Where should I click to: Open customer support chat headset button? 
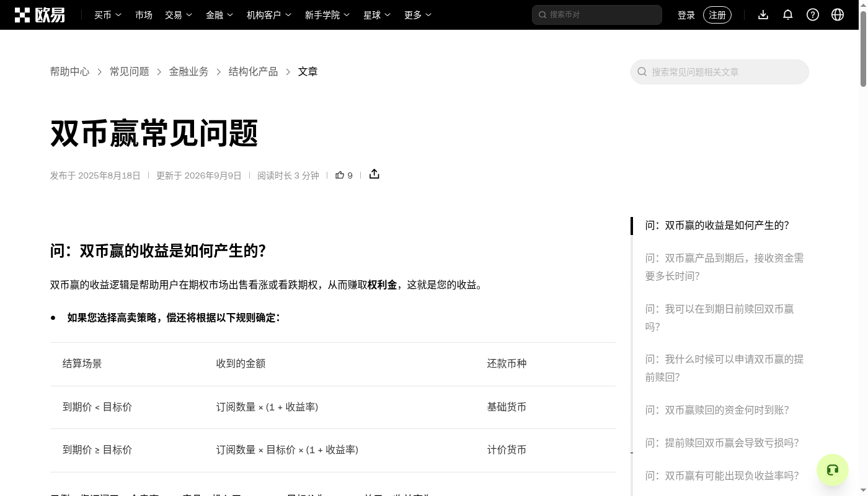(x=833, y=470)
